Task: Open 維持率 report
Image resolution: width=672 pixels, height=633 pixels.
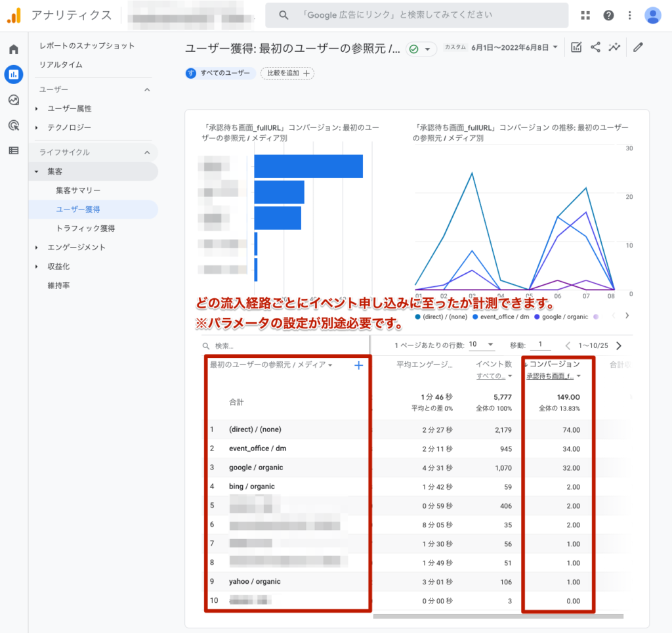Action: coord(58,286)
